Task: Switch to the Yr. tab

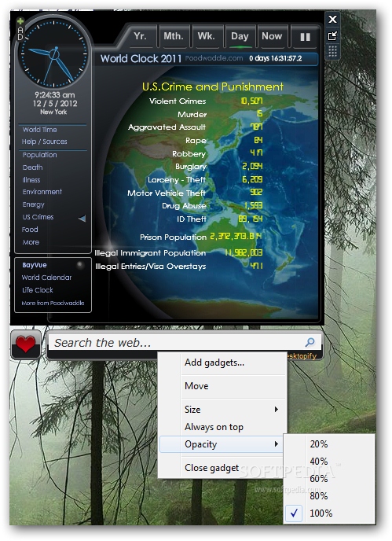Action: coord(140,36)
